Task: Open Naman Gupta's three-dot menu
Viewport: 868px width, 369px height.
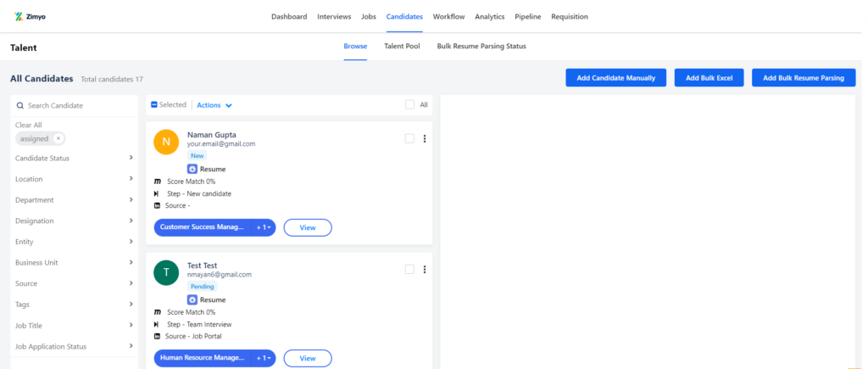Action: (x=425, y=138)
